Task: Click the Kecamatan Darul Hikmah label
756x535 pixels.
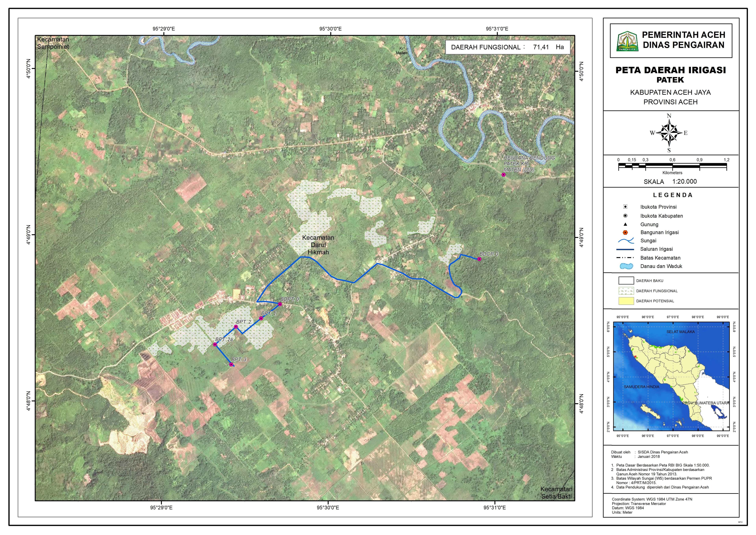Action: (x=318, y=245)
